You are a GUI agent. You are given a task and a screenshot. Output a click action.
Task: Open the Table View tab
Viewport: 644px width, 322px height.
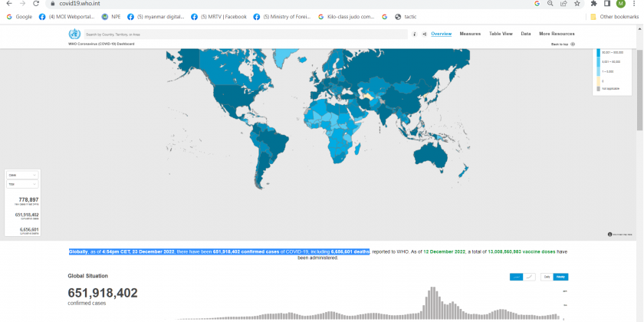(501, 34)
